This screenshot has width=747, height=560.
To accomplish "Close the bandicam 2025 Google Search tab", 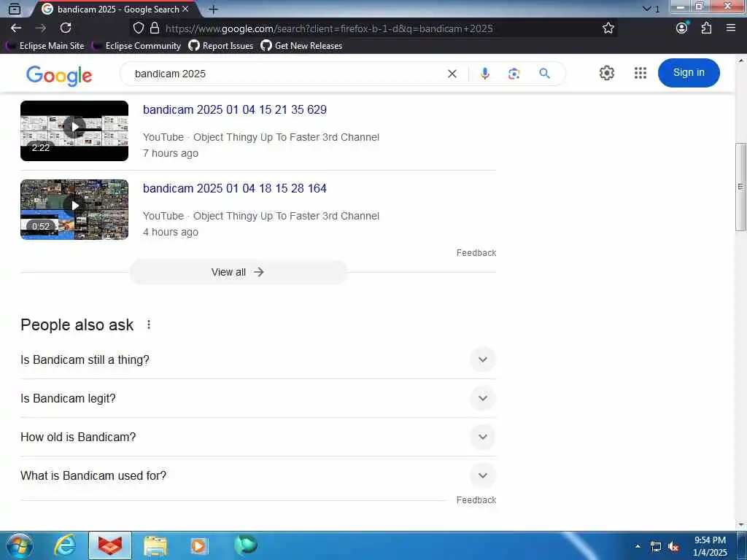I will [x=185, y=9].
